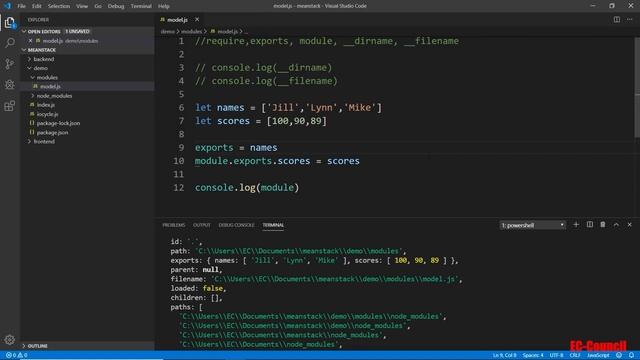The image size is (640, 360).
Task: Click the modules breadcrumb segment
Action: point(191,31)
